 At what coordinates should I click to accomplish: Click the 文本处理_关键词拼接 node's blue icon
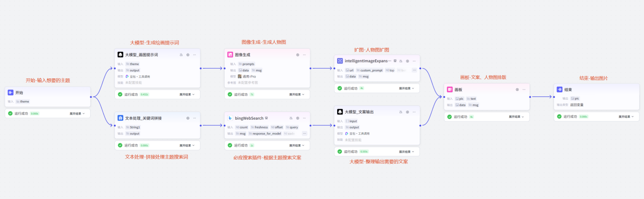pos(120,118)
